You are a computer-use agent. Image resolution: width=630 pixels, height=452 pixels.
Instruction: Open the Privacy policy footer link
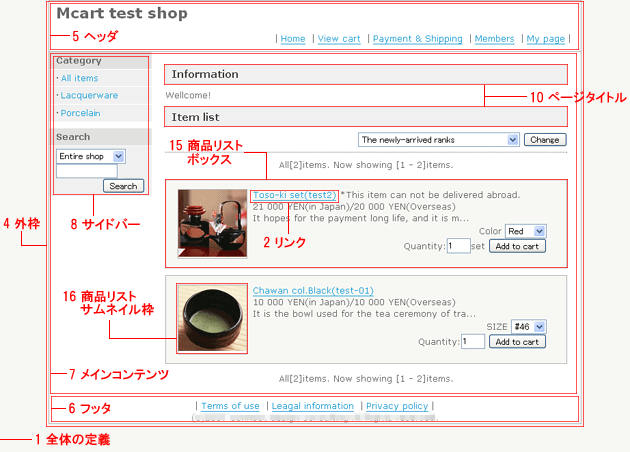397,406
